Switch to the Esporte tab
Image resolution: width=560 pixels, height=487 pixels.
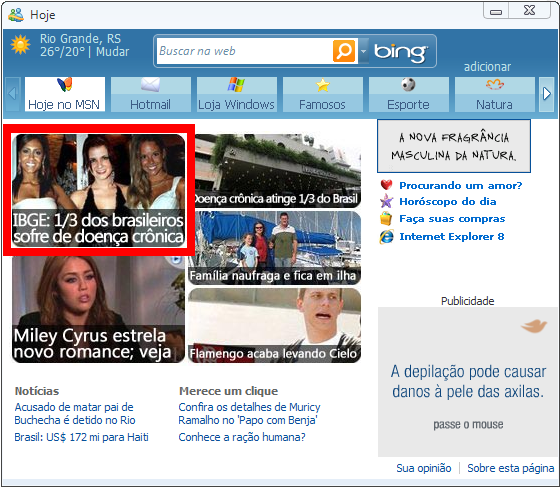pyautogui.click(x=409, y=94)
